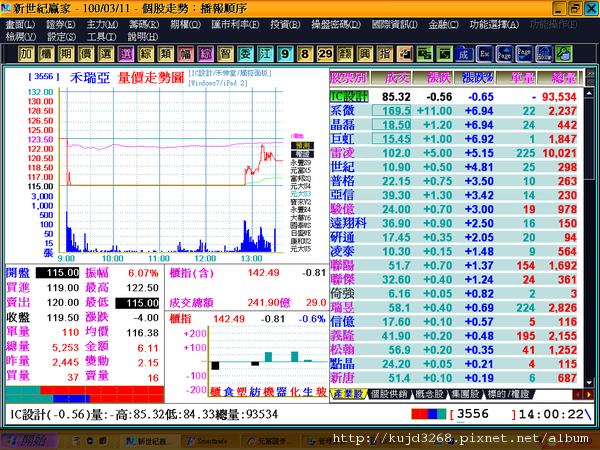Click the green IC設計 index label
Viewport: 600px width, 450px height.
[349, 96]
